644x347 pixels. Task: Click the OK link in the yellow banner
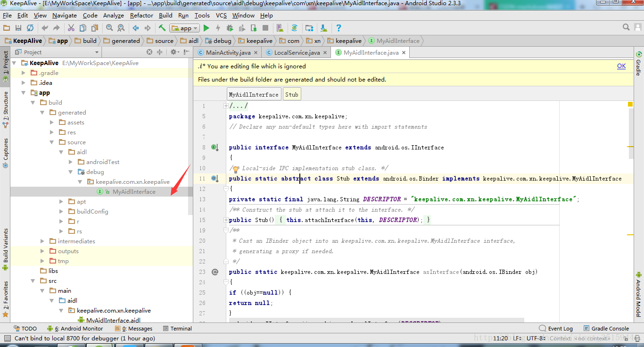coord(621,66)
